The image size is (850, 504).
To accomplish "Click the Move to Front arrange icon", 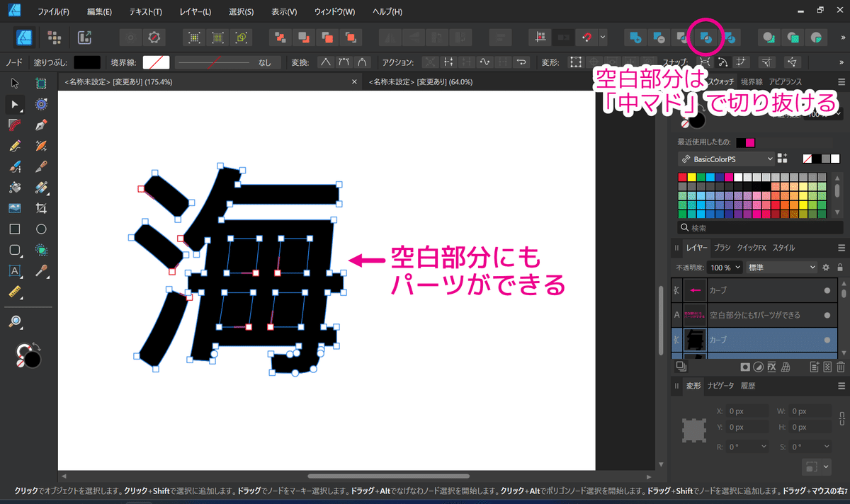I will (x=350, y=37).
